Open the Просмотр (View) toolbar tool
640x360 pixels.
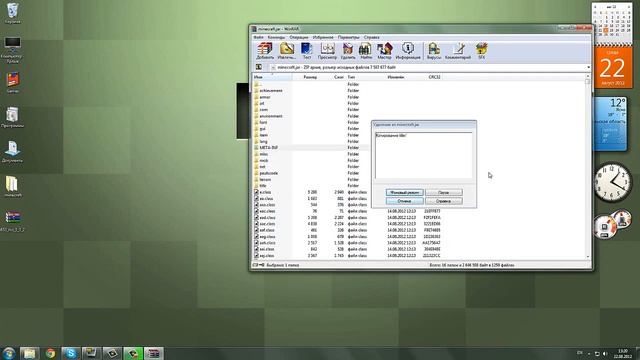tap(327, 51)
